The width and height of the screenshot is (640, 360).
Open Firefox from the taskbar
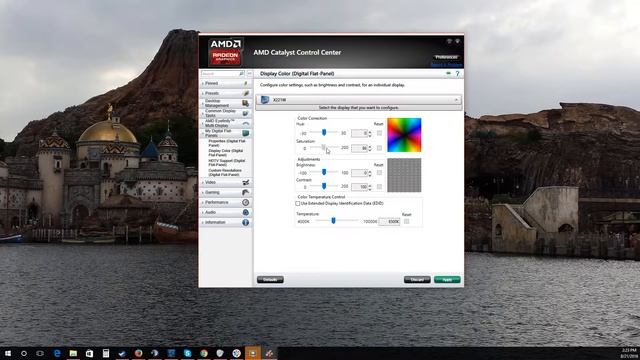click(138, 353)
